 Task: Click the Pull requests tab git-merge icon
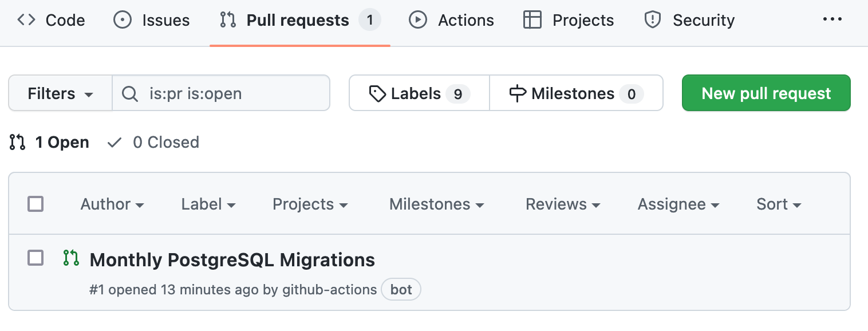tap(228, 20)
